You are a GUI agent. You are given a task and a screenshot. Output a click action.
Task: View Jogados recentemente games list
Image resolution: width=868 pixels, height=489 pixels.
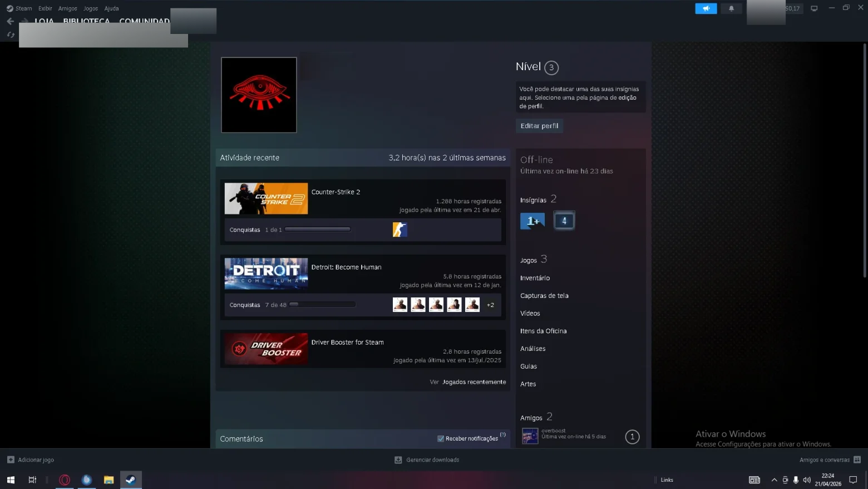(474, 382)
